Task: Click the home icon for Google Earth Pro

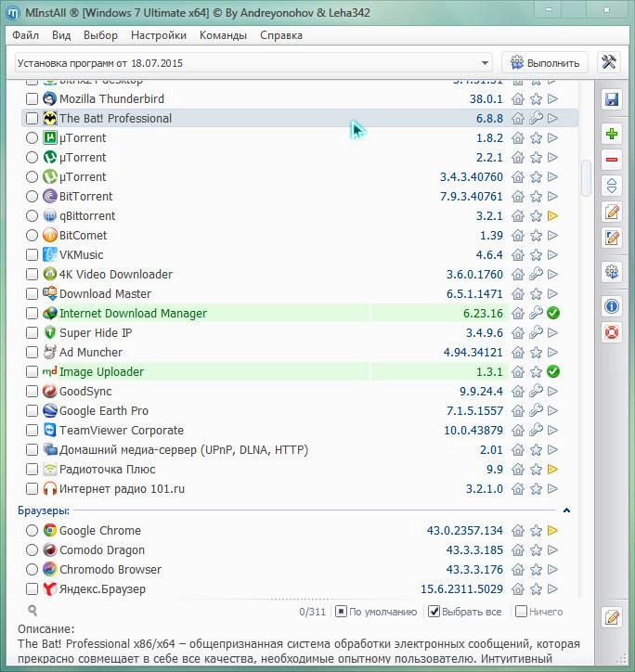Action: [x=518, y=410]
